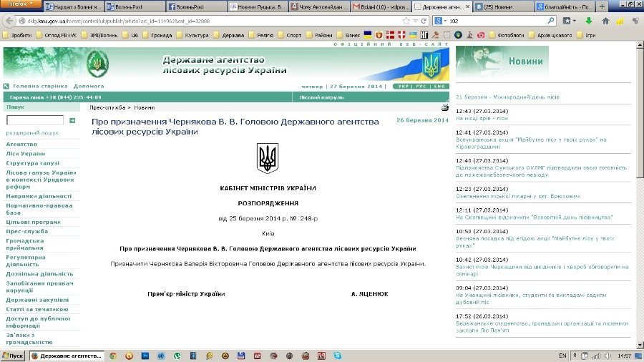Click the forestry agency emblem logo
Image resolution: width=644 pixels, height=362 pixels.
click(97, 65)
